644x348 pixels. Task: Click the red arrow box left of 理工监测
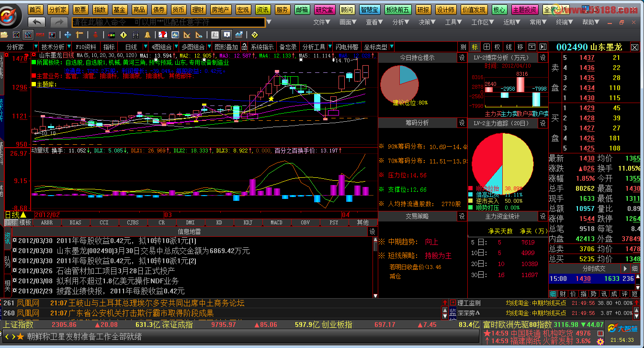[453, 303]
